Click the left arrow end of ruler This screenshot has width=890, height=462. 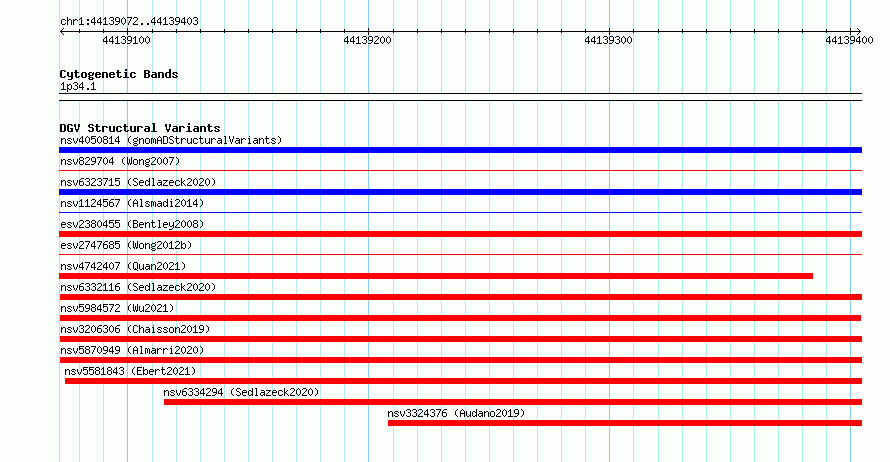tap(62, 32)
